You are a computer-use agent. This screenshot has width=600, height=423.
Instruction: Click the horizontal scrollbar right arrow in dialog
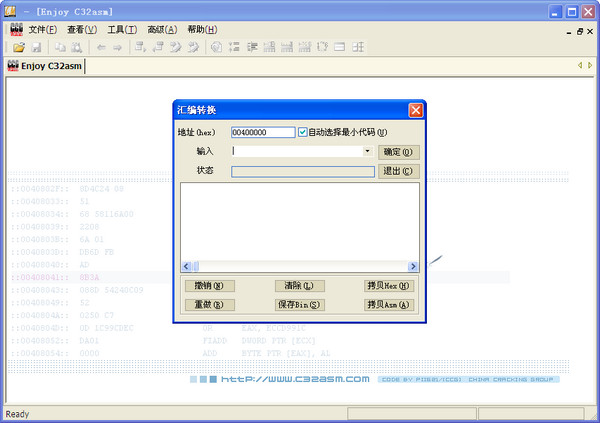[413, 267]
